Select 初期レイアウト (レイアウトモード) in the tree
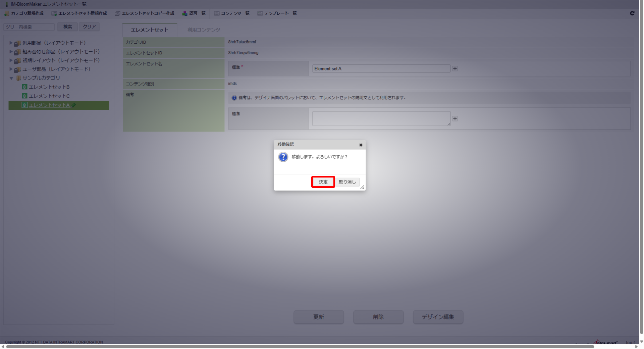 coord(61,60)
